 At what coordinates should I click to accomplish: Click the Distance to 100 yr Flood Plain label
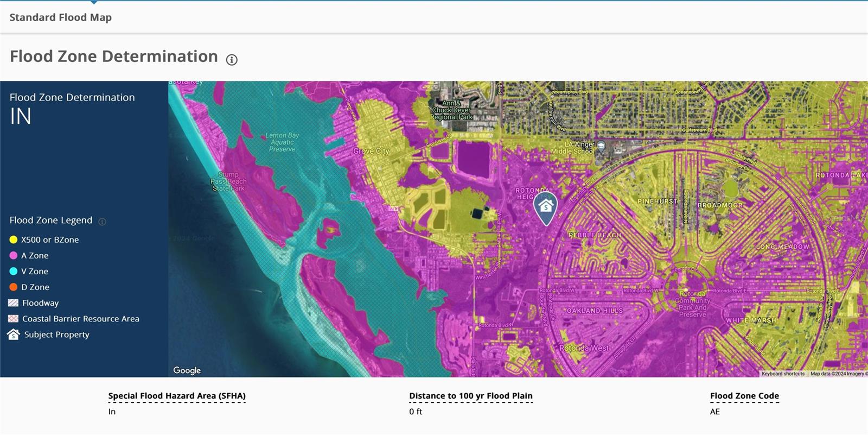[471, 396]
